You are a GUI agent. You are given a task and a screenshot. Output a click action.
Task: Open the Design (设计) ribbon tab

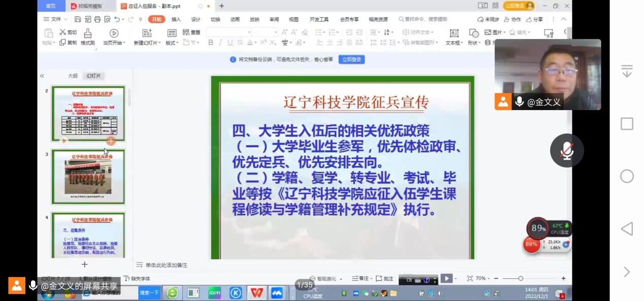tap(196, 19)
